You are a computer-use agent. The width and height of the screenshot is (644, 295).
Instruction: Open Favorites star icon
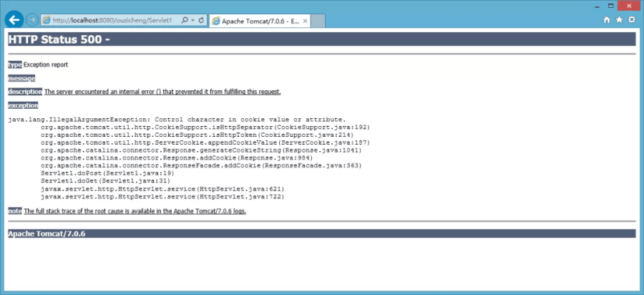619,20
